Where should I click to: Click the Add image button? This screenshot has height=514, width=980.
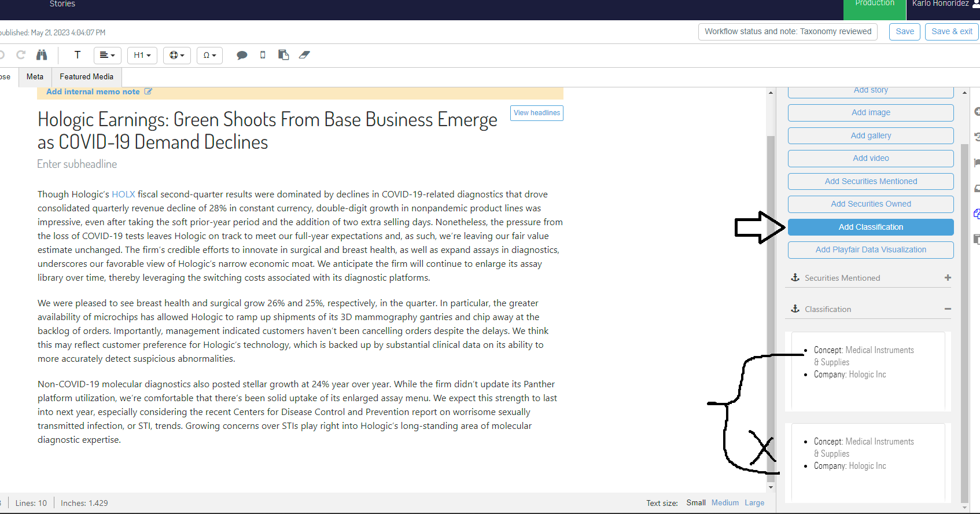tap(871, 112)
